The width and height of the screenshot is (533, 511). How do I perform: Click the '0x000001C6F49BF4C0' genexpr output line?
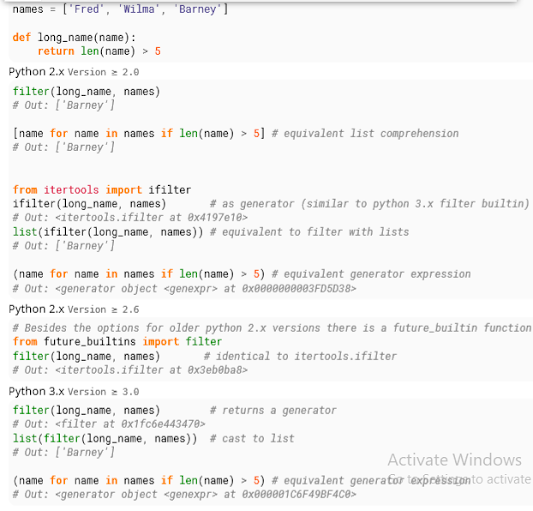(x=184, y=494)
